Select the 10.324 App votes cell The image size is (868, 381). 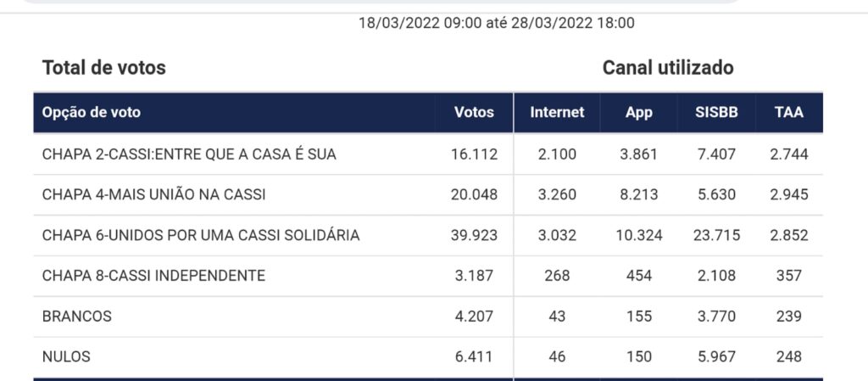638,235
